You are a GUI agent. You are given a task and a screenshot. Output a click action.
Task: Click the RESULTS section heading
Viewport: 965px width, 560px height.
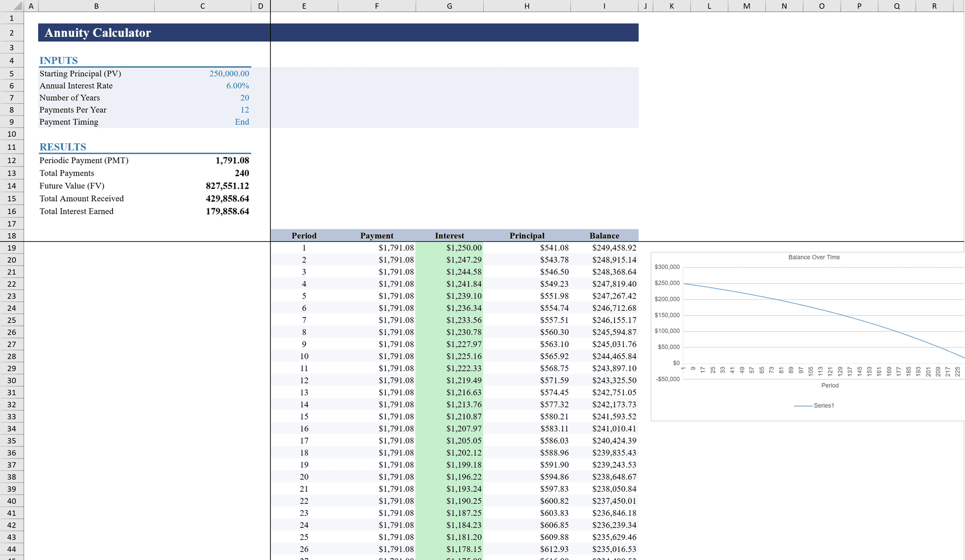pyautogui.click(x=63, y=147)
